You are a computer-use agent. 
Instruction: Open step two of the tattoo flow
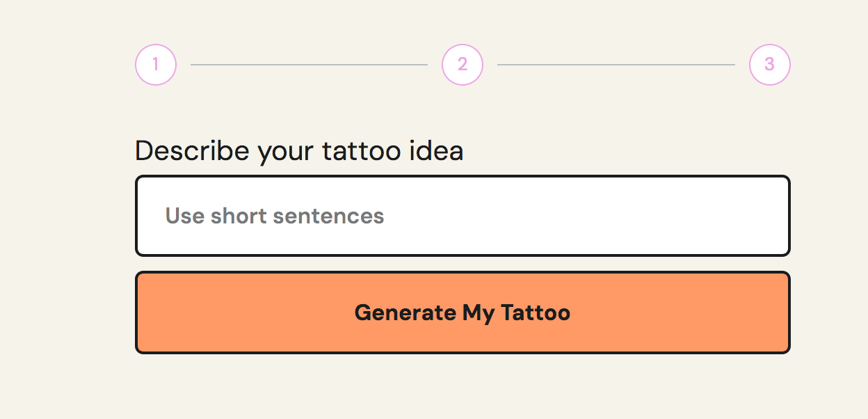point(463,64)
